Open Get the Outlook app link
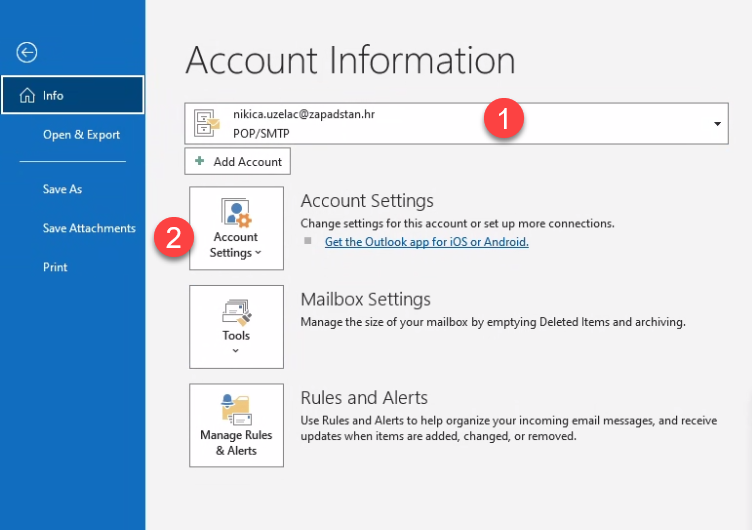This screenshot has height=530, width=752. pos(426,242)
